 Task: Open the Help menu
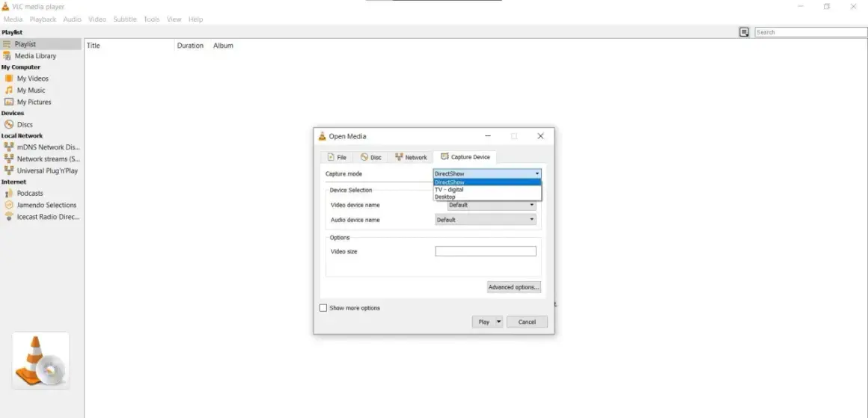(x=195, y=19)
